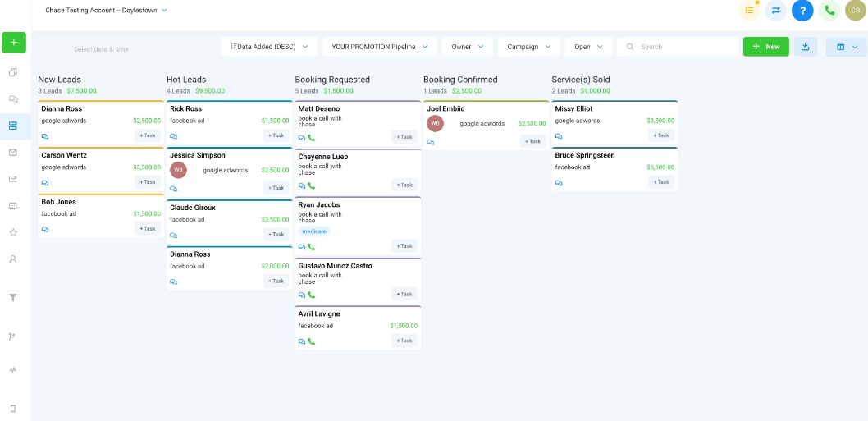Viewport: 868px width, 421px height.
Task: Expand the Chase Testing Account location dropdown
Action: point(107,11)
